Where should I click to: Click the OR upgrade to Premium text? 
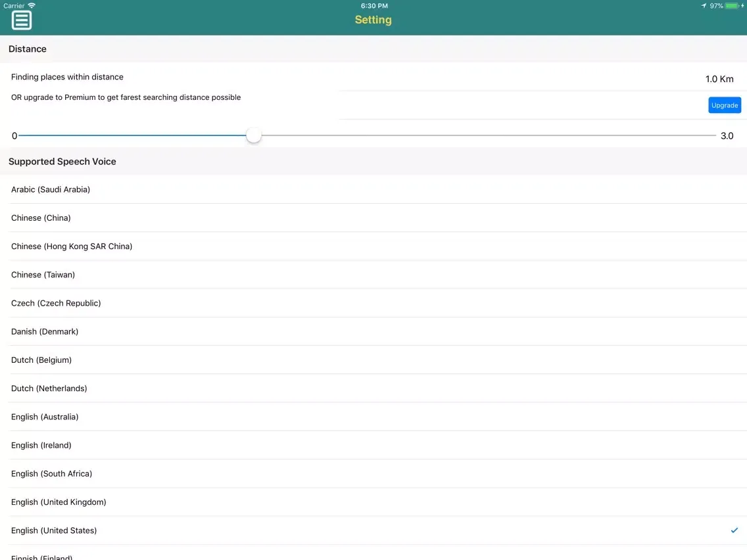click(126, 98)
